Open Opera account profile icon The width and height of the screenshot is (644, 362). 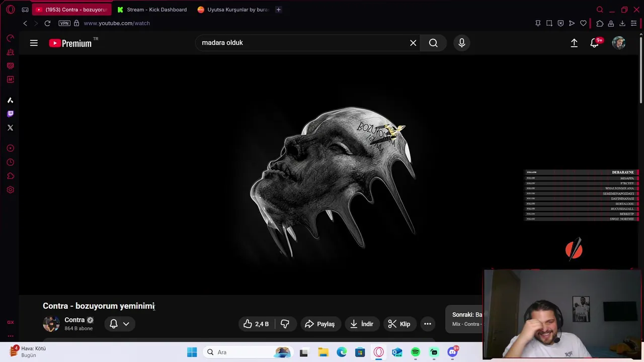tap(611, 23)
